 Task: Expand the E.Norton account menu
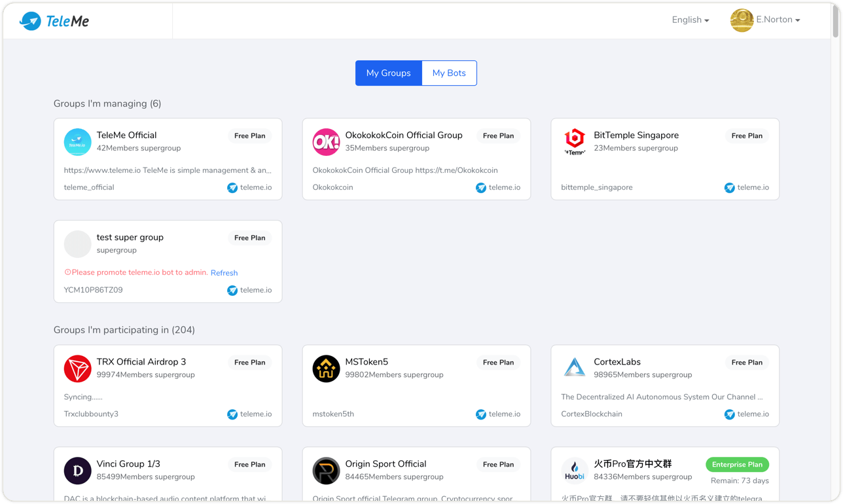coord(778,20)
